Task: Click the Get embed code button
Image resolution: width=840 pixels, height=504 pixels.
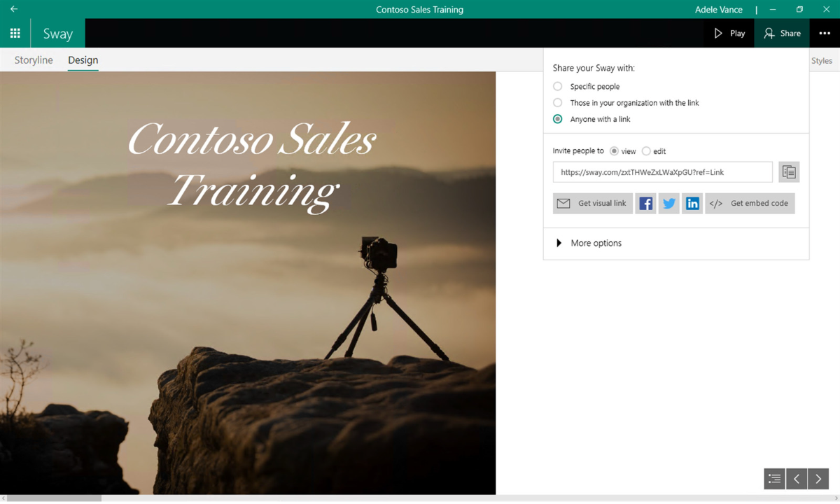Action: [750, 203]
